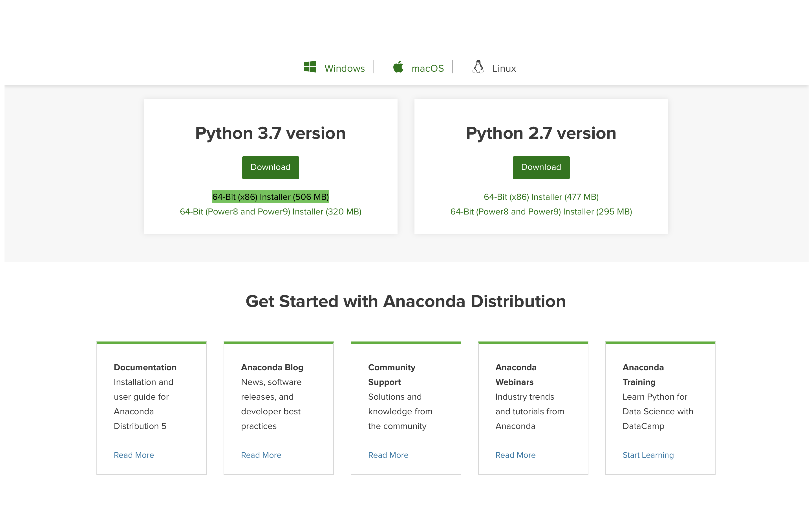
Task: Read More under Community Support card
Action: pos(388,455)
